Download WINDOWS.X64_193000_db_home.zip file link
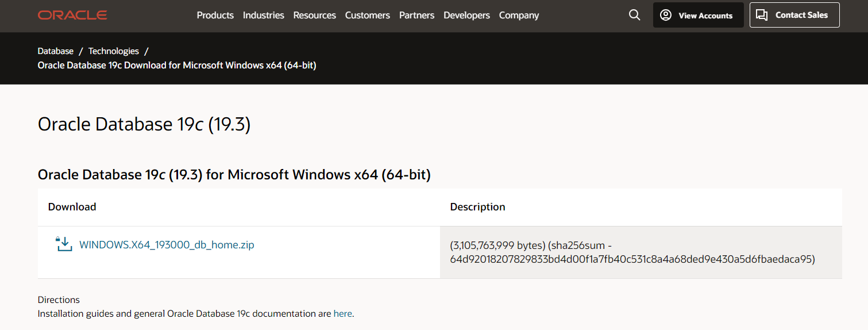The image size is (868, 330). coord(167,245)
